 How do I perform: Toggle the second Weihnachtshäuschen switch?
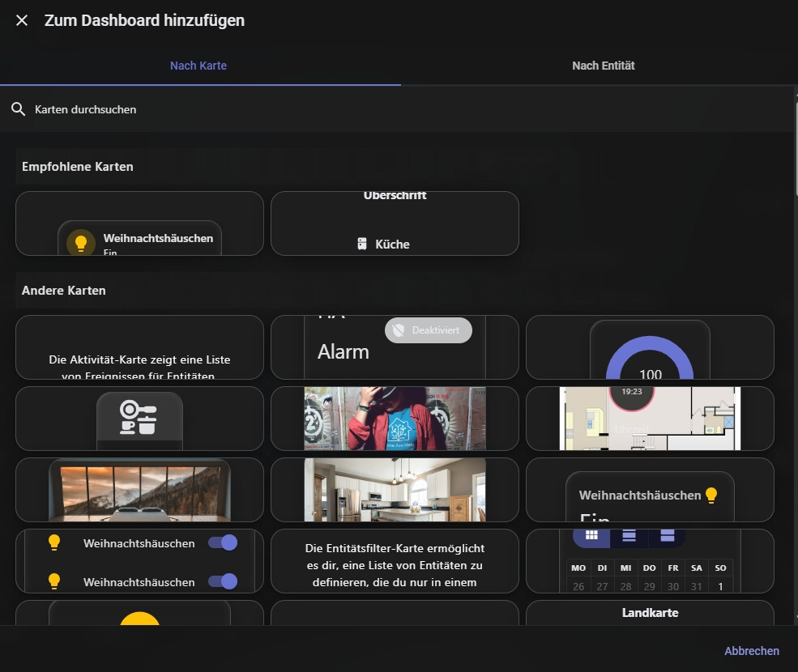click(x=223, y=581)
